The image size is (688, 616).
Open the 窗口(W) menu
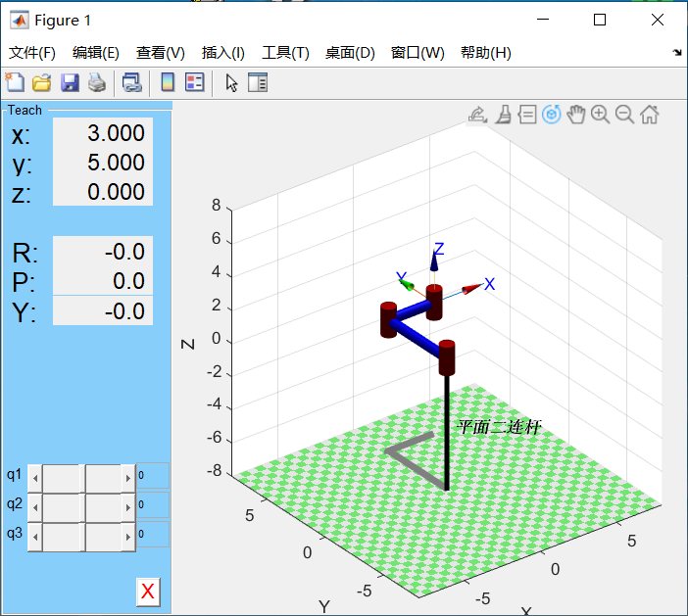click(418, 53)
